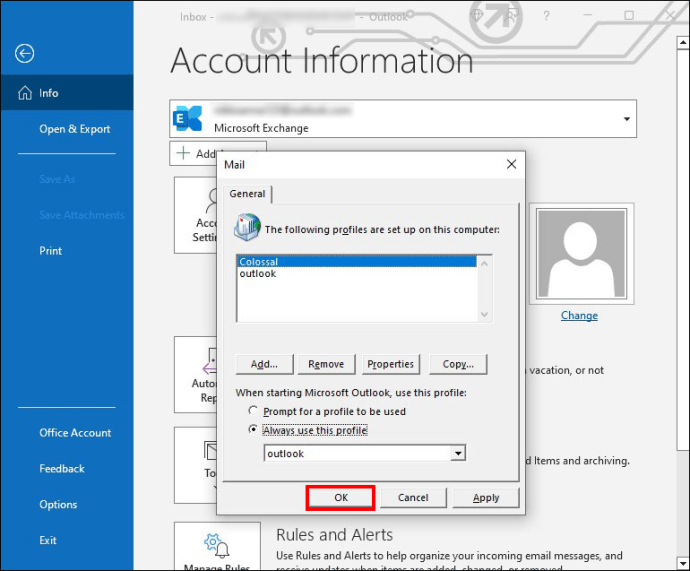
Task: Click the Manage Rules gear and bell icon
Action: point(217,545)
